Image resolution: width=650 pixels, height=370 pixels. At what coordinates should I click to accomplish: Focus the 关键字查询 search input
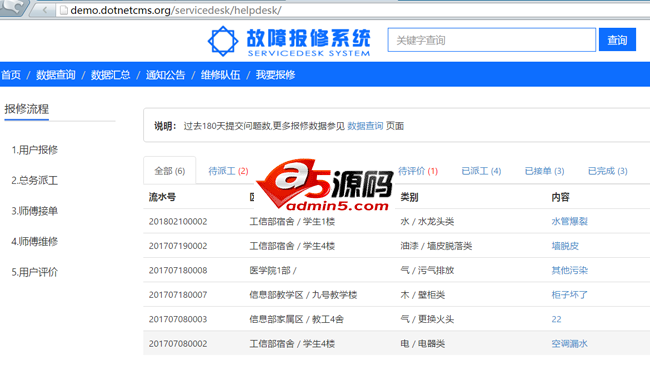coord(492,40)
